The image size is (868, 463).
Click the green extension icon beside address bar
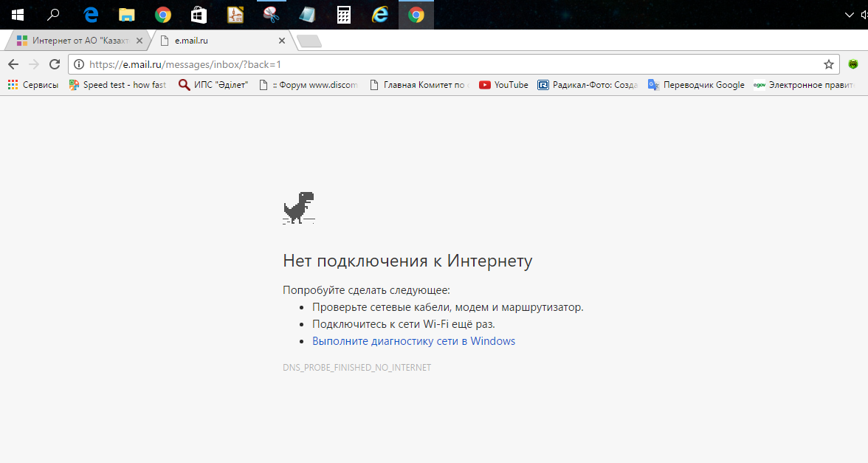pyautogui.click(x=854, y=64)
